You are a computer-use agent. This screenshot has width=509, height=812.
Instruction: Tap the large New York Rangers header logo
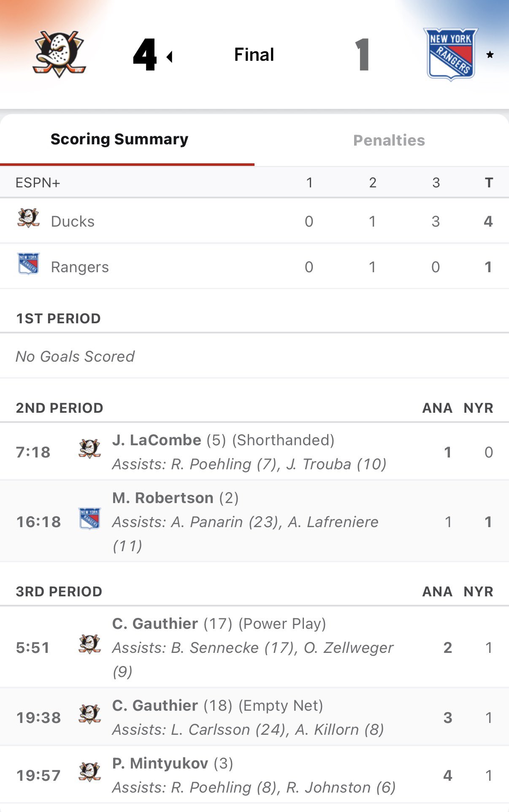pos(451,54)
